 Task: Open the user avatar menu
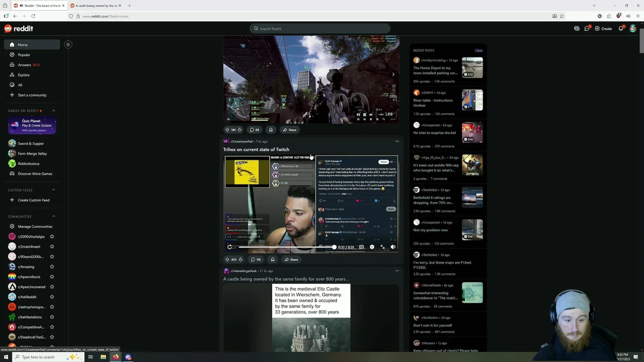pos(633,29)
